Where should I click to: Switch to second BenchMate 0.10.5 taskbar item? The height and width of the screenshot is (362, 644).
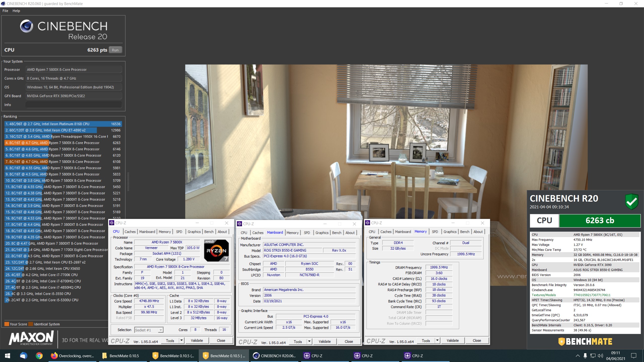coord(174,356)
